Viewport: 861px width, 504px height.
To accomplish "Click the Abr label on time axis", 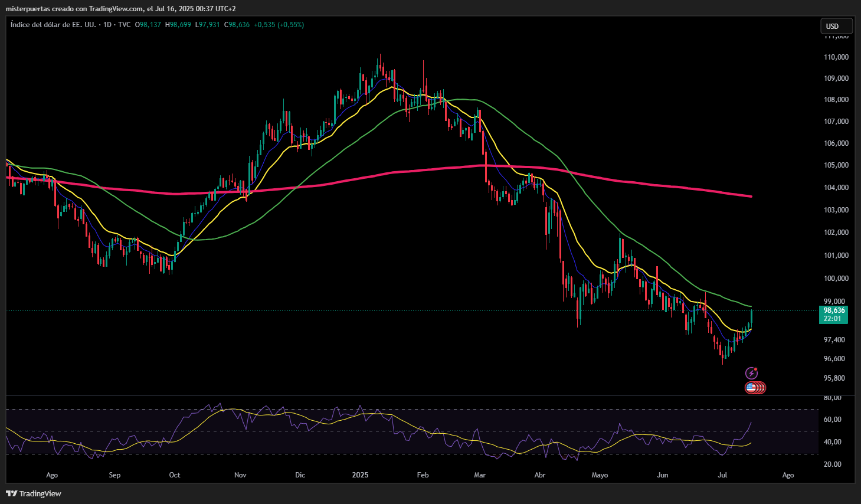I will [x=539, y=475].
